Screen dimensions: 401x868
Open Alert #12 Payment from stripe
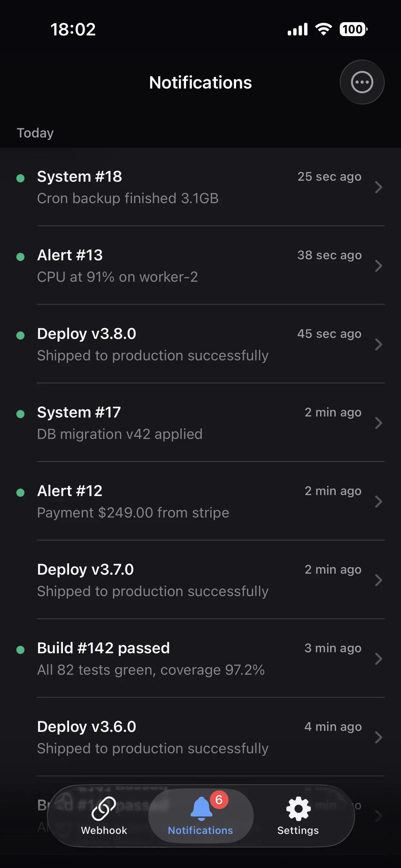169,502
